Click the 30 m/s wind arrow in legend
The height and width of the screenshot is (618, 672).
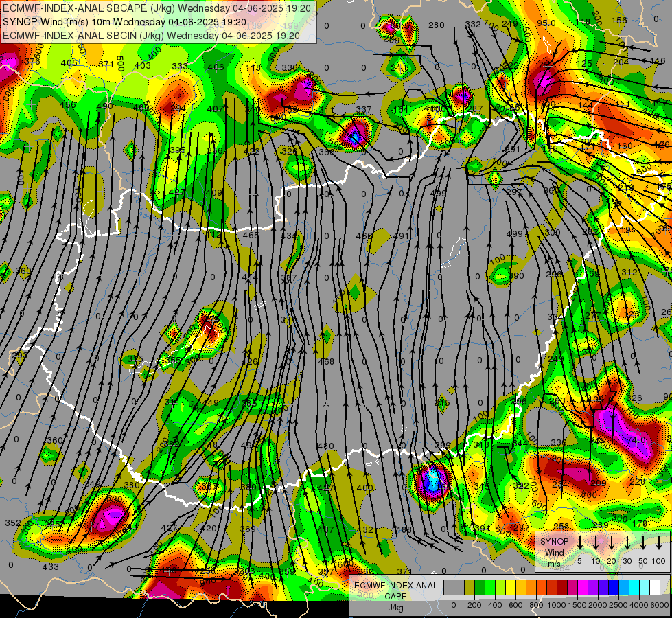tap(627, 542)
